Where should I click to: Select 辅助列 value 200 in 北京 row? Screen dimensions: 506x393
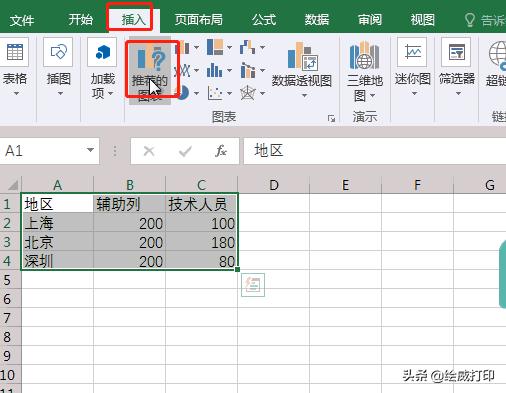click(x=129, y=242)
